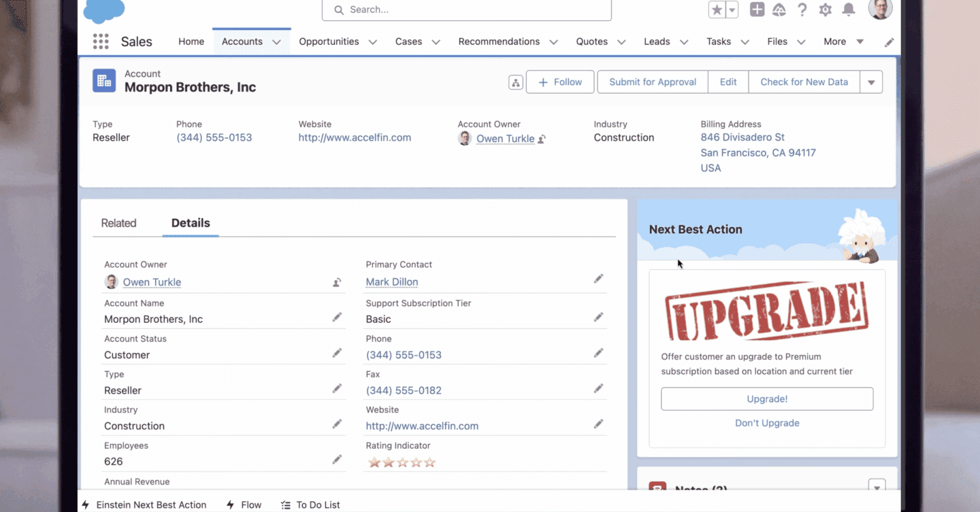Open the App Launcher grid icon
This screenshot has height=512, width=980.
pyautogui.click(x=101, y=41)
